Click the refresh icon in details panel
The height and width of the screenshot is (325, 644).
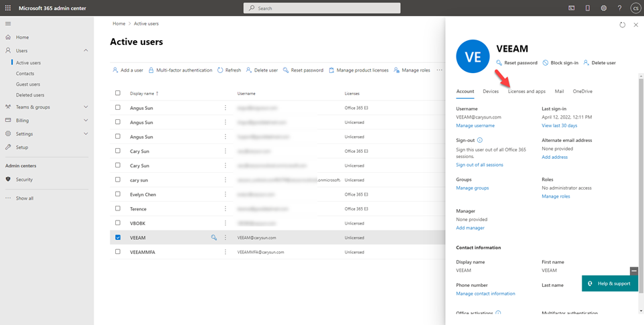click(x=622, y=25)
